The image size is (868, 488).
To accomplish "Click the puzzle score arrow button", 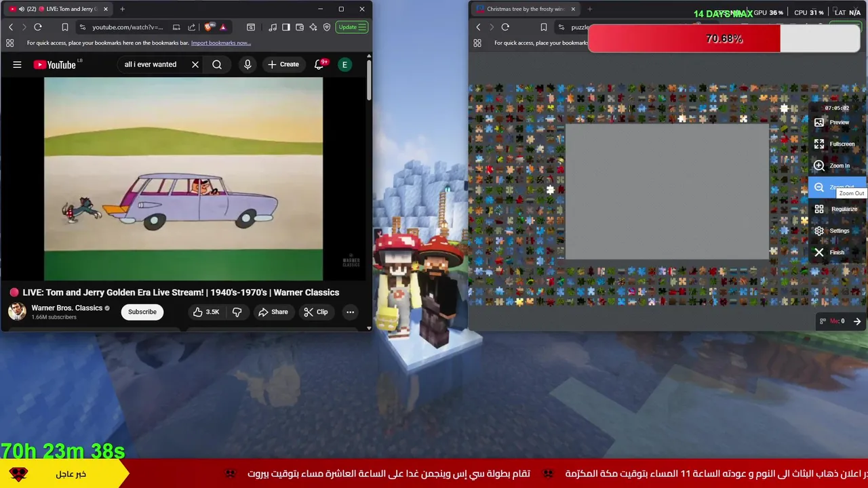I will 857,321.
